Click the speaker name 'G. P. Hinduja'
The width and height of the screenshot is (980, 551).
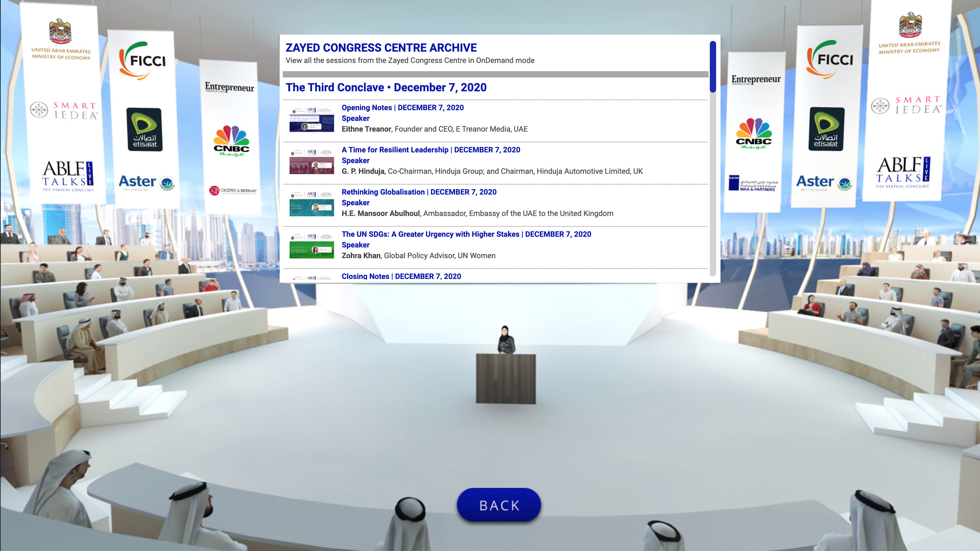click(362, 171)
